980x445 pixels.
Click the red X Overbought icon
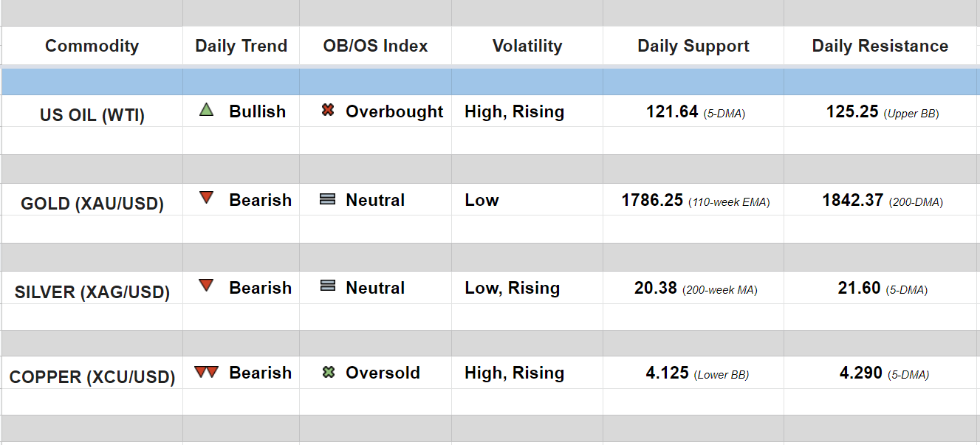(x=329, y=111)
